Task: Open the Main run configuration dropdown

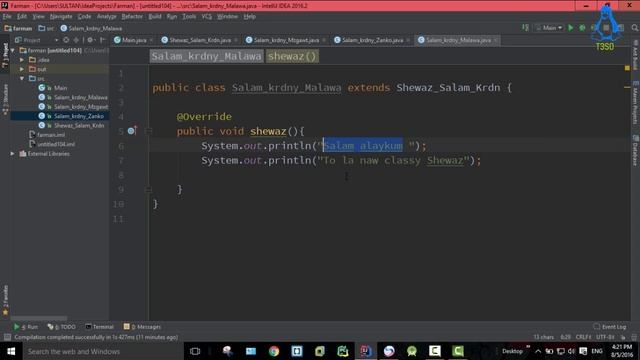Action: coord(549,28)
